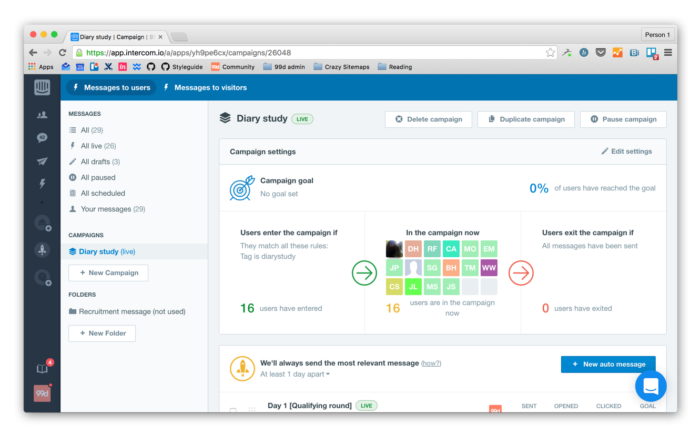The width and height of the screenshot is (700, 434).
Task: Click the paper plane Messages icon
Action: pyautogui.click(x=42, y=161)
